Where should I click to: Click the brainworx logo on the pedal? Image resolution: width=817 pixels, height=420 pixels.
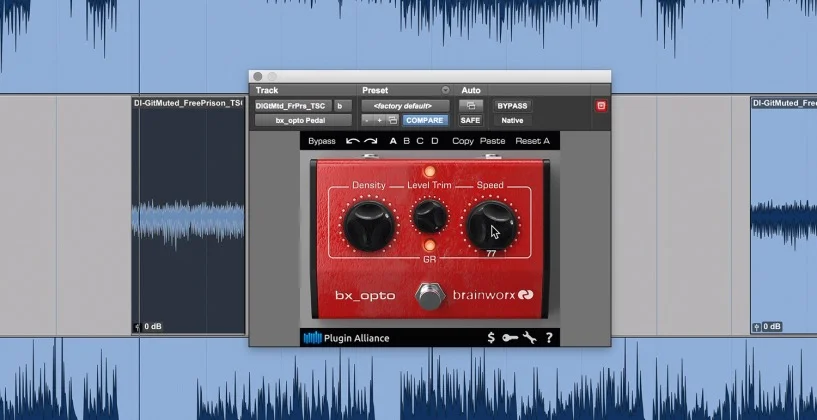(493, 295)
